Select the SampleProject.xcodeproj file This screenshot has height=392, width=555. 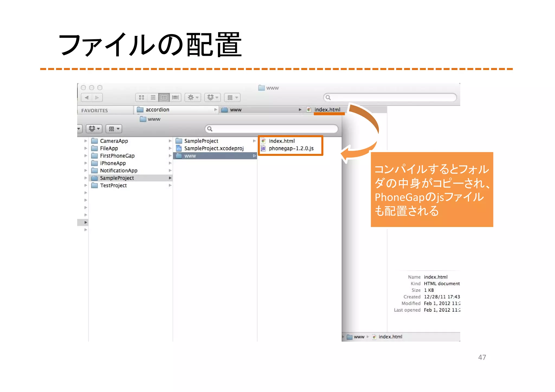click(x=214, y=148)
